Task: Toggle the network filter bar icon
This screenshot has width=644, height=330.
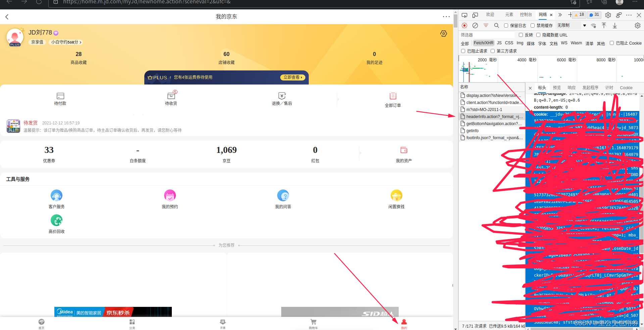Action: [x=486, y=25]
